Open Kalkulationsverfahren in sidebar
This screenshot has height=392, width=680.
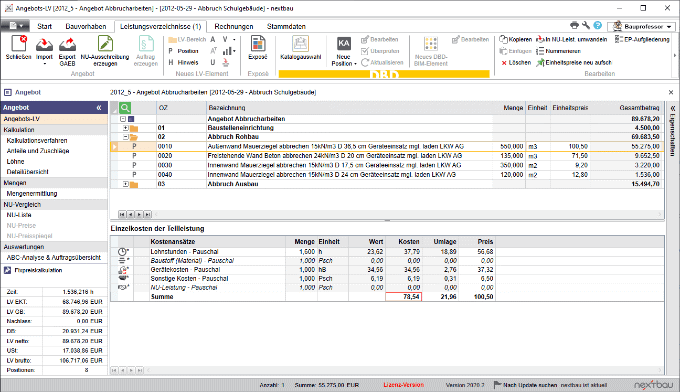click(x=37, y=140)
